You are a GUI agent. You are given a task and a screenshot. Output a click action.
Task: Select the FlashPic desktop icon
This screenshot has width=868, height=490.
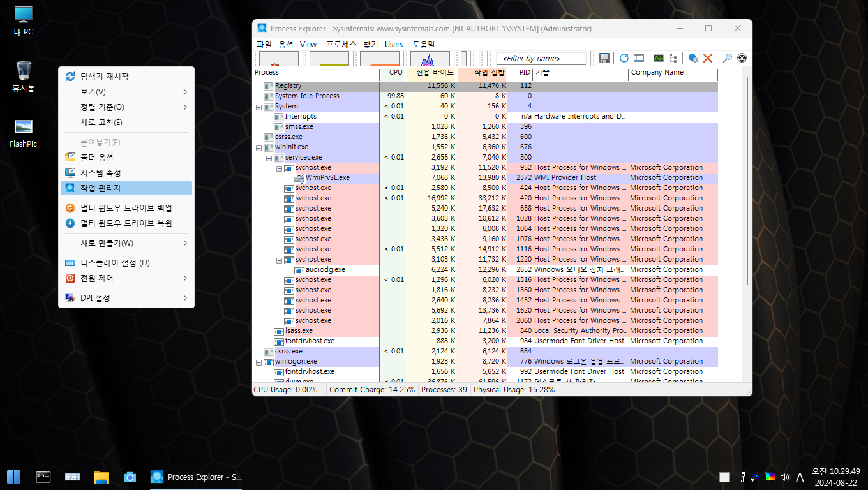(24, 133)
